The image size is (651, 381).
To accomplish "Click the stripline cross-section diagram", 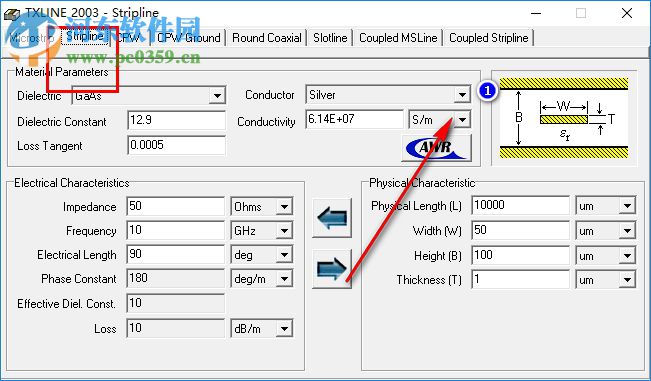I will tap(563, 118).
